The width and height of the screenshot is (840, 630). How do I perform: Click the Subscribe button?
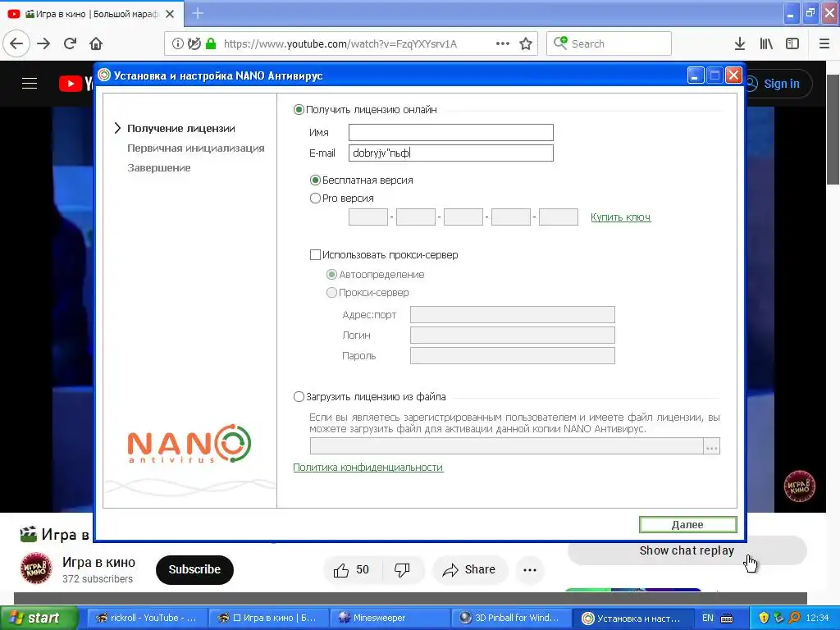click(x=194, y=570)
